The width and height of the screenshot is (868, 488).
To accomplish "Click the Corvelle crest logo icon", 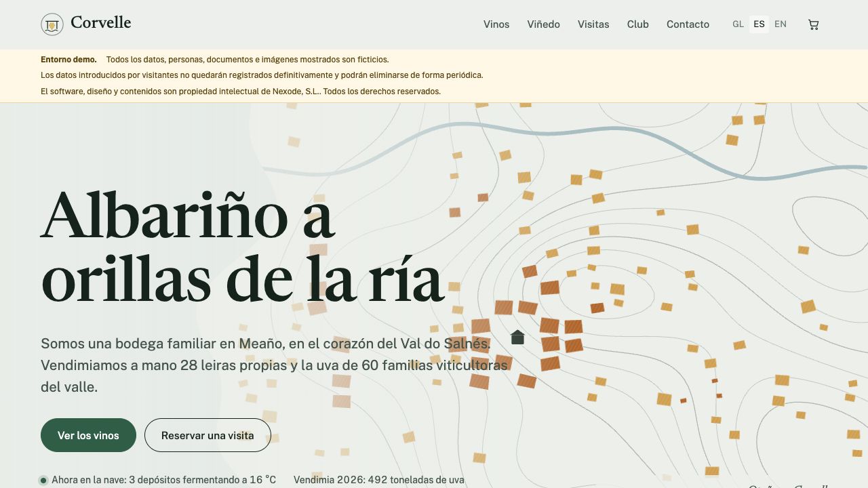I will pyautogui.click(x=52, y=24).
